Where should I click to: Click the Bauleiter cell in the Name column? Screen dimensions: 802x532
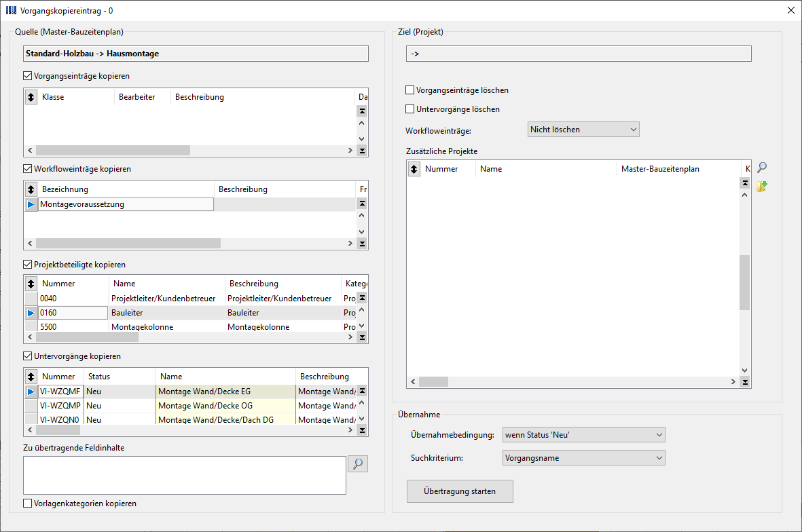point(167,313)
